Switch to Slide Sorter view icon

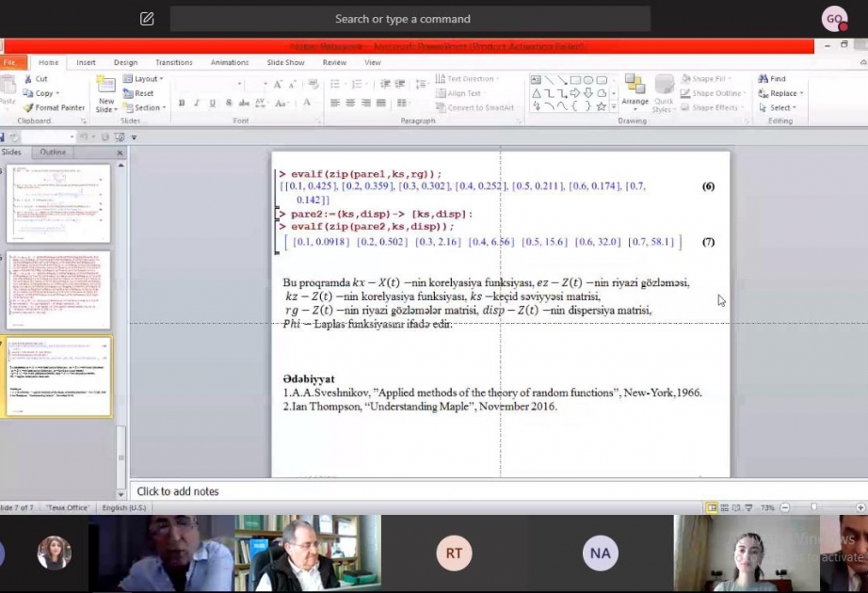[x=724, y=507]
